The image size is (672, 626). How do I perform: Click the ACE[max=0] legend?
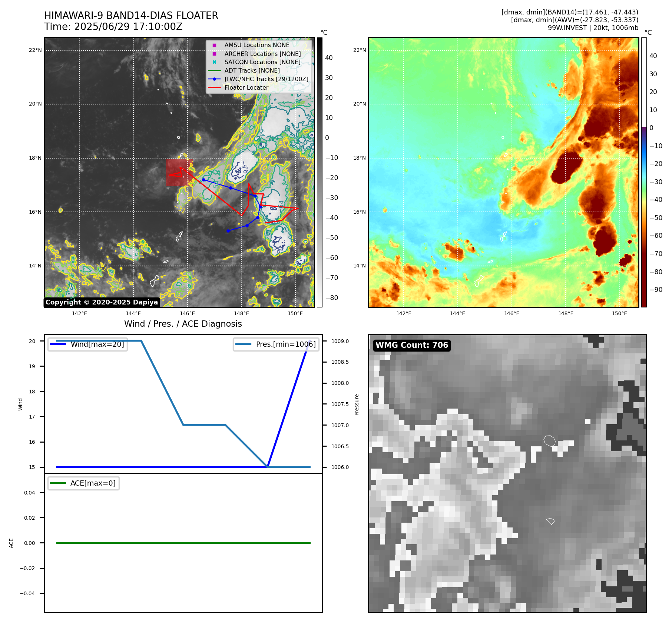[x=83, y=483]
